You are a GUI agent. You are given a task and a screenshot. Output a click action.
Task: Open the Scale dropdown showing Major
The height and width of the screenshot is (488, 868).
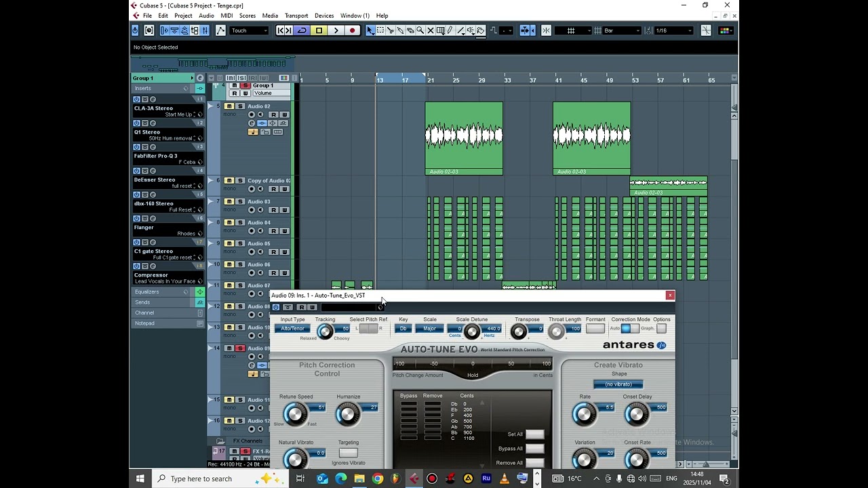pos(429,329)
